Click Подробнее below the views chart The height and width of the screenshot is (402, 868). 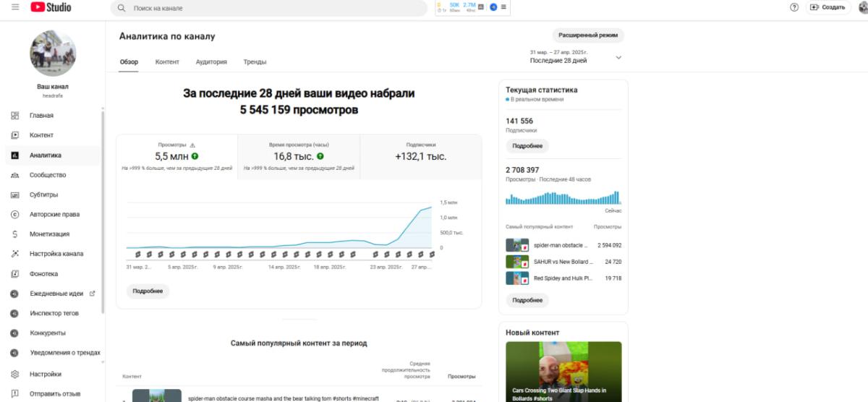click(x=148, y=291)
